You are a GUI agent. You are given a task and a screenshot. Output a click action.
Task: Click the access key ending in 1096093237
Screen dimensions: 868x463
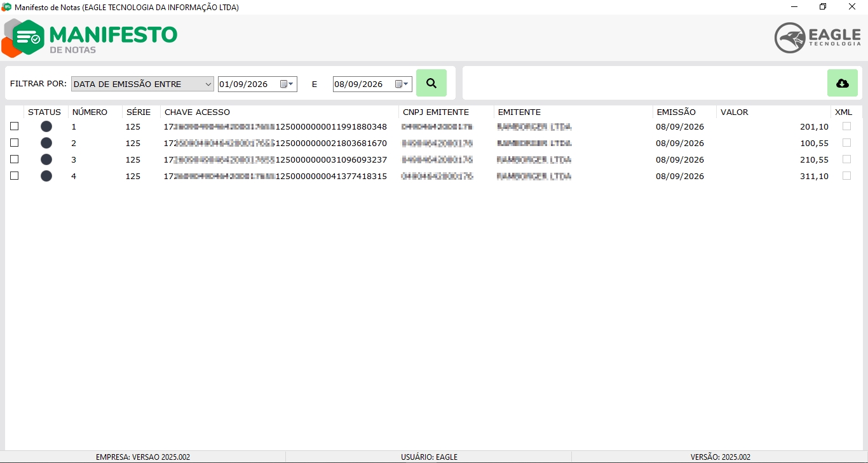(275, 159)
